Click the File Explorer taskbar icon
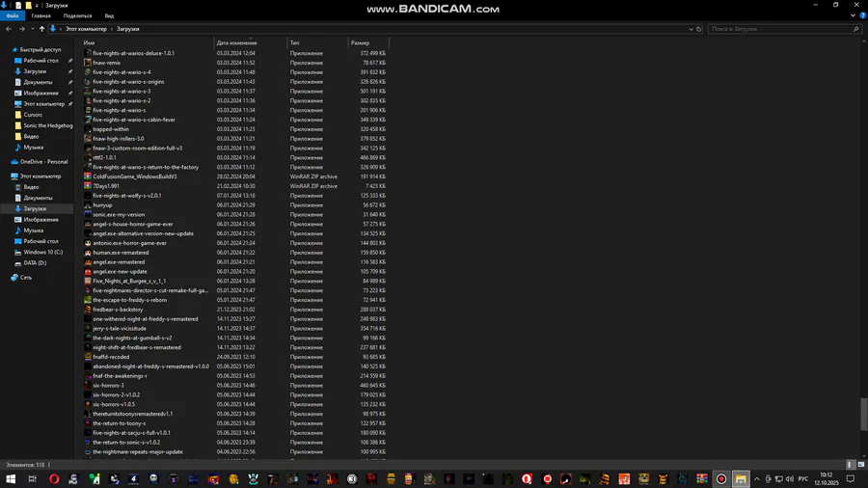Screen dimensions: 868x488 pos(741,478)
